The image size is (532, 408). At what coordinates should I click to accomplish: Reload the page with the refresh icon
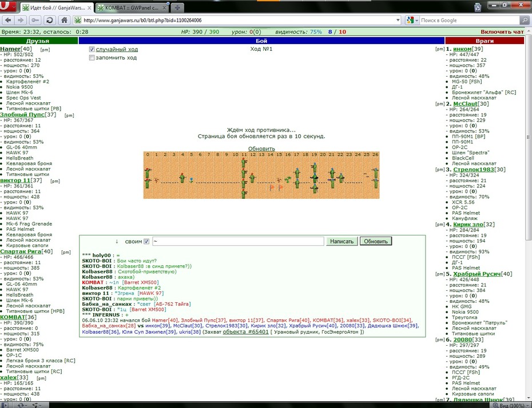click(50, 21)
